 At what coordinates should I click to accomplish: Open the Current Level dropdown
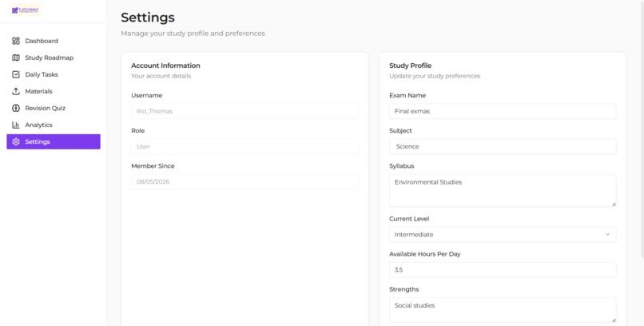(x=503, y=234)
